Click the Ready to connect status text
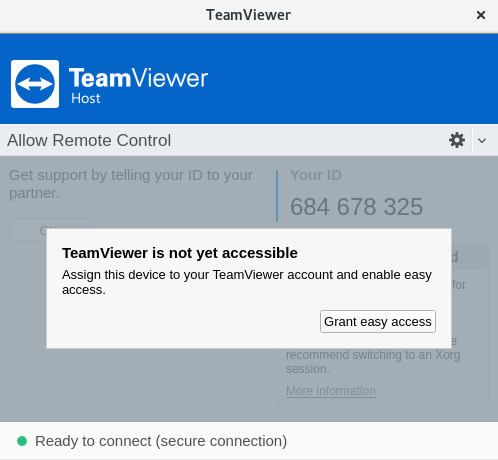 pos(161,441)
